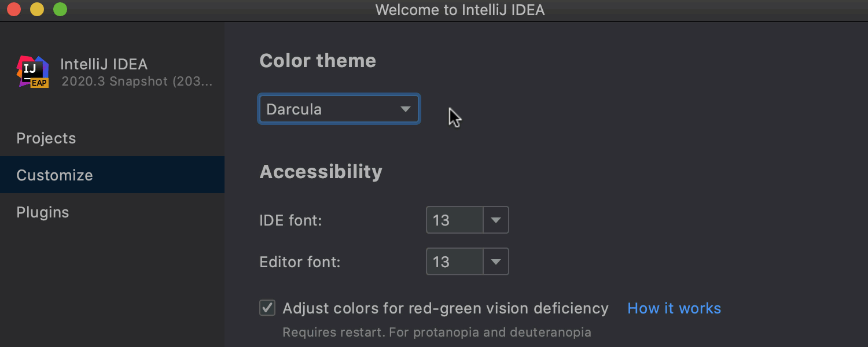868x347 pixels.
Task: Open the IDE font size dropdown
Action: click(496, 220)
